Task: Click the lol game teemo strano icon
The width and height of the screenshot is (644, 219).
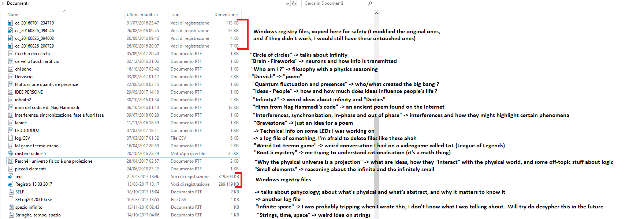Action: [10, 146]
